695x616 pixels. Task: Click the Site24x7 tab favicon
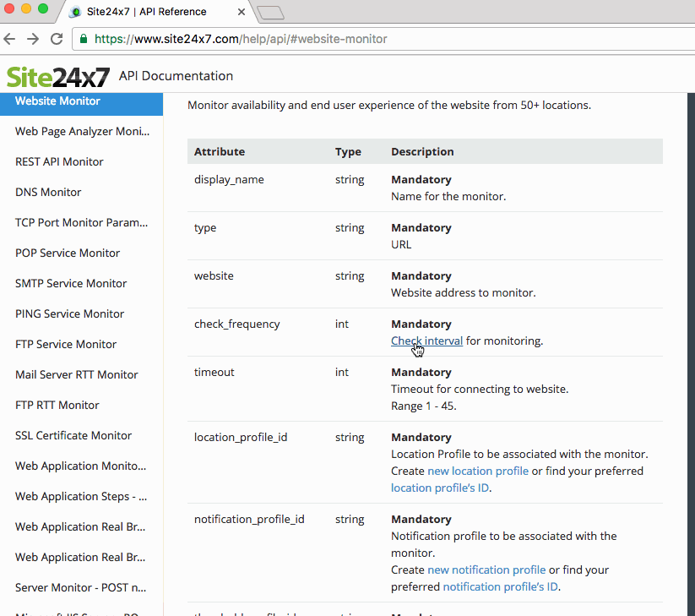pyautogui.click(x=76, y=12)
